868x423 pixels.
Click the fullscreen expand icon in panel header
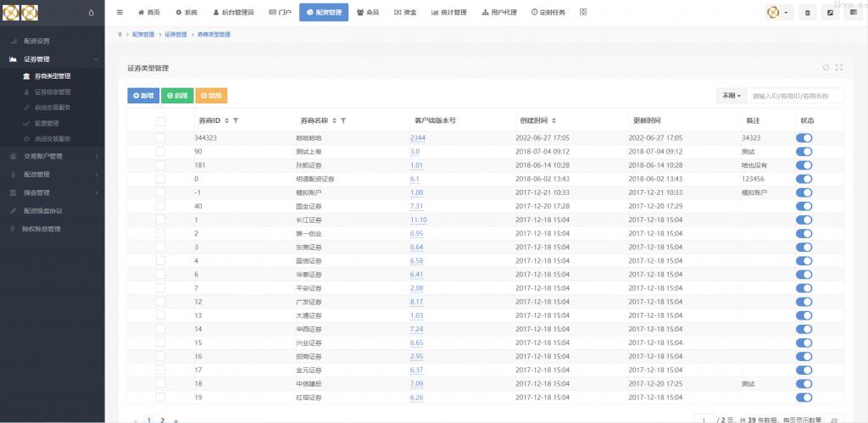coord(838,67)
